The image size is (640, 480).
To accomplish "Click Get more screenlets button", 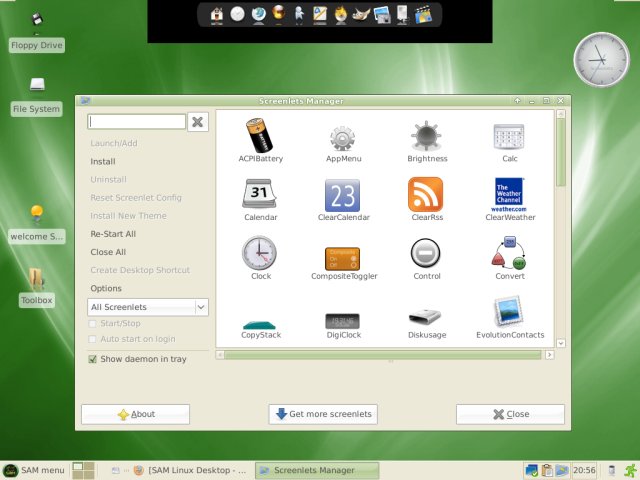I will pos(323,414).
